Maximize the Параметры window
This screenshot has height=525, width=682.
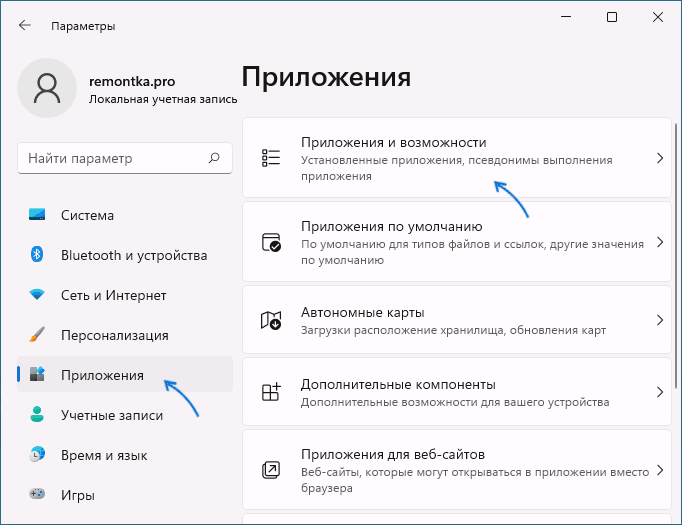(612, 17)
